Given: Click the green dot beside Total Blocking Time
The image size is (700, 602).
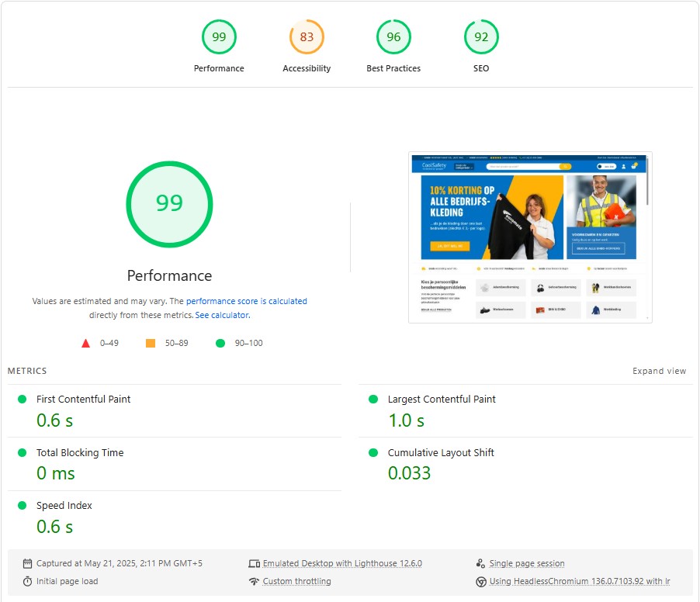Looking at the screenshot, I should pos(23,452).
